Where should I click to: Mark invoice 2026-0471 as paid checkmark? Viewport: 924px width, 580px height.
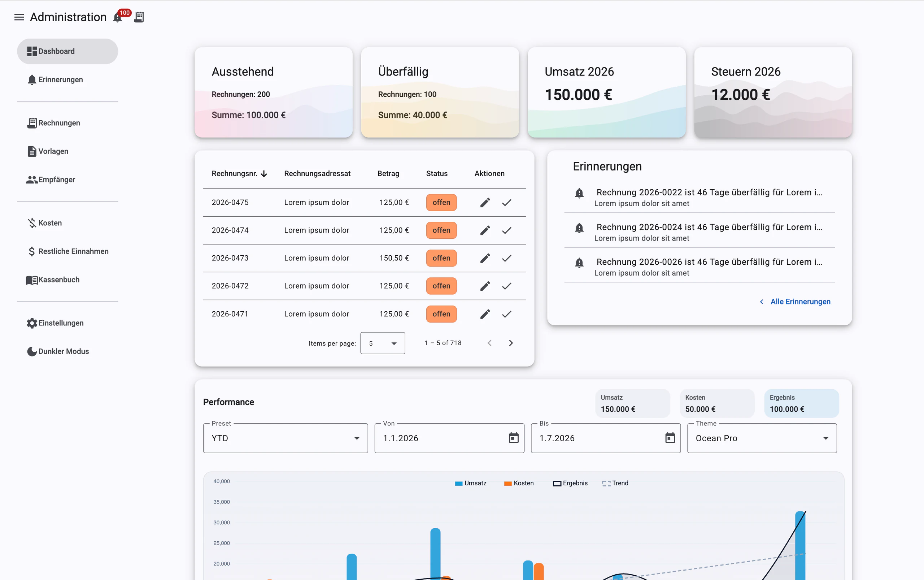pyautogui.click(x=506, y=314)
